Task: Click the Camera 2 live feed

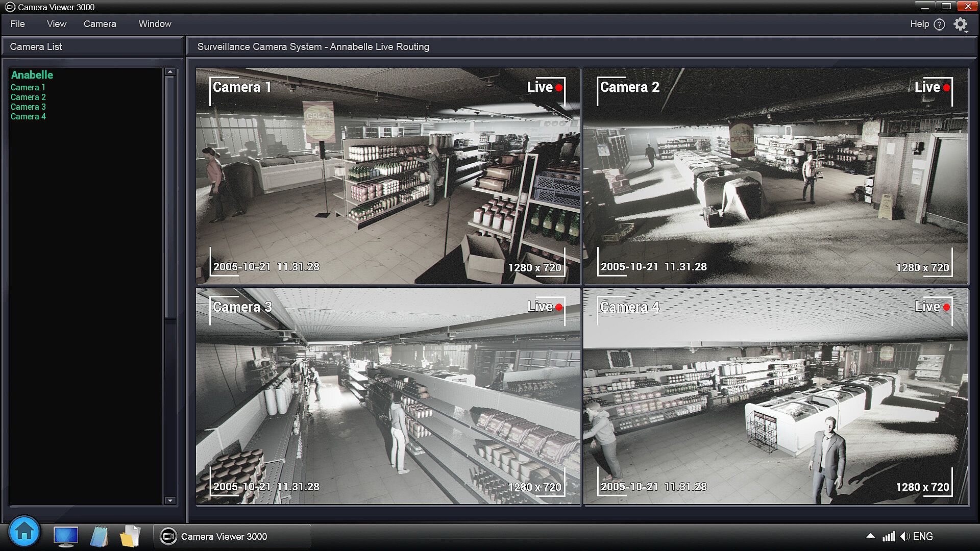Action: click(x=775, y=177)
